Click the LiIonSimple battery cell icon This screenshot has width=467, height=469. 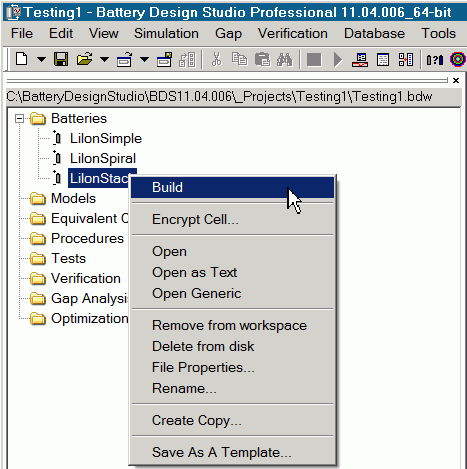pyautogui.click(x=57, y=138)
